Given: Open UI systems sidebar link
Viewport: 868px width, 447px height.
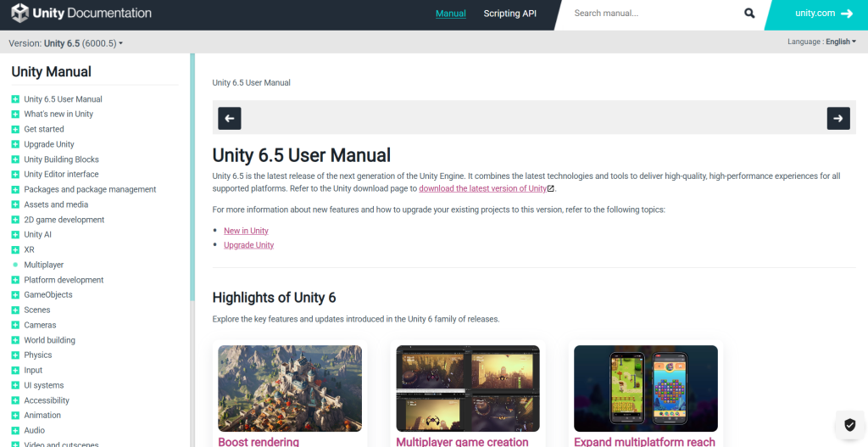Looking at the screenshot, I should [x=44, y=386].
